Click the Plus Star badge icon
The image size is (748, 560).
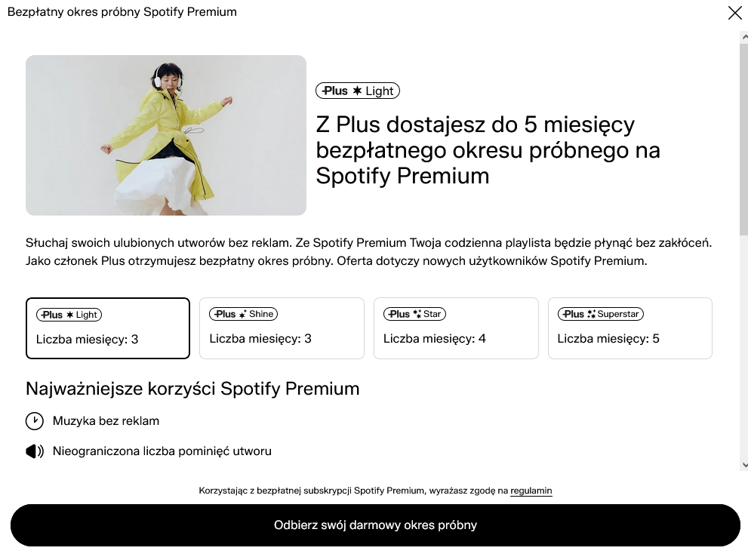coord(414,314)
